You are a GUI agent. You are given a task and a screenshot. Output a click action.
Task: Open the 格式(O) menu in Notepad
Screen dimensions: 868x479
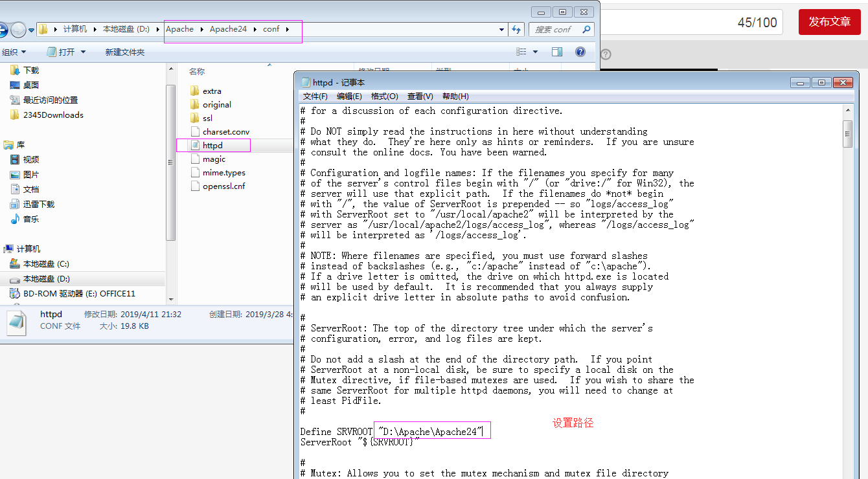pos(384,96)
